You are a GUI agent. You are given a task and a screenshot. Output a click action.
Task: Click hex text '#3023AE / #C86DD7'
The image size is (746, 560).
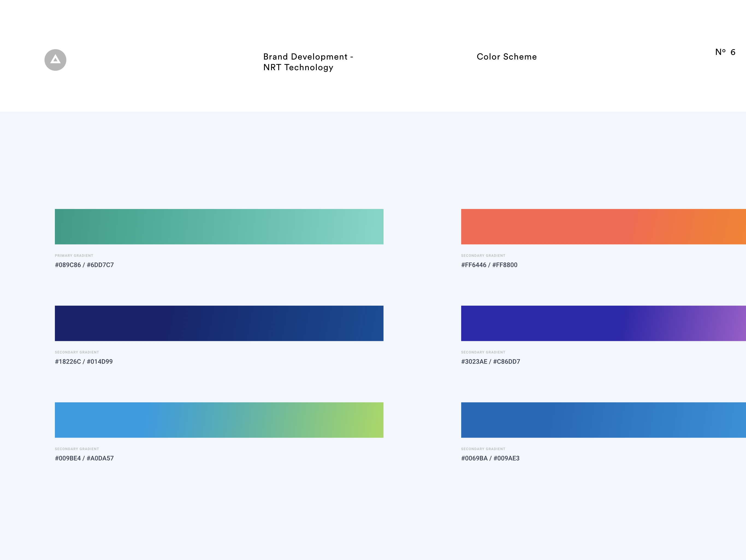pos(490,362)
